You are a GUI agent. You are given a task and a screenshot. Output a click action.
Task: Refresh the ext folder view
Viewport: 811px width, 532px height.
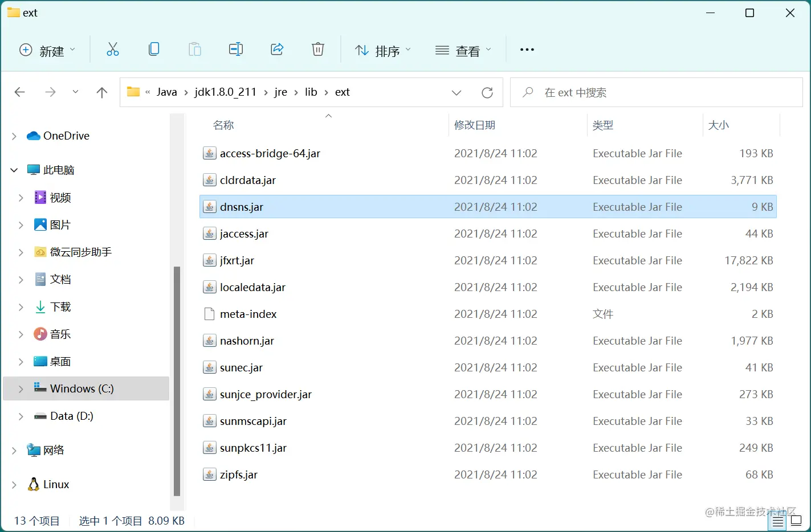click(487, 92)
